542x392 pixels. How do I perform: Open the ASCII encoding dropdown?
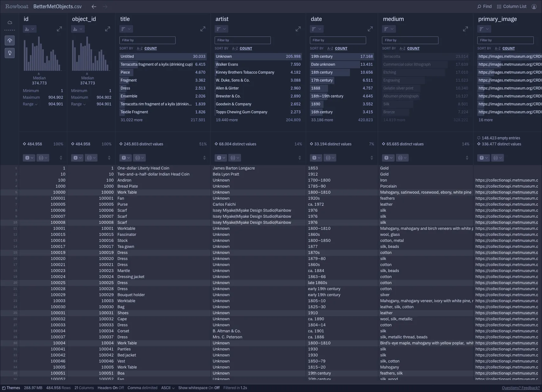167,388
